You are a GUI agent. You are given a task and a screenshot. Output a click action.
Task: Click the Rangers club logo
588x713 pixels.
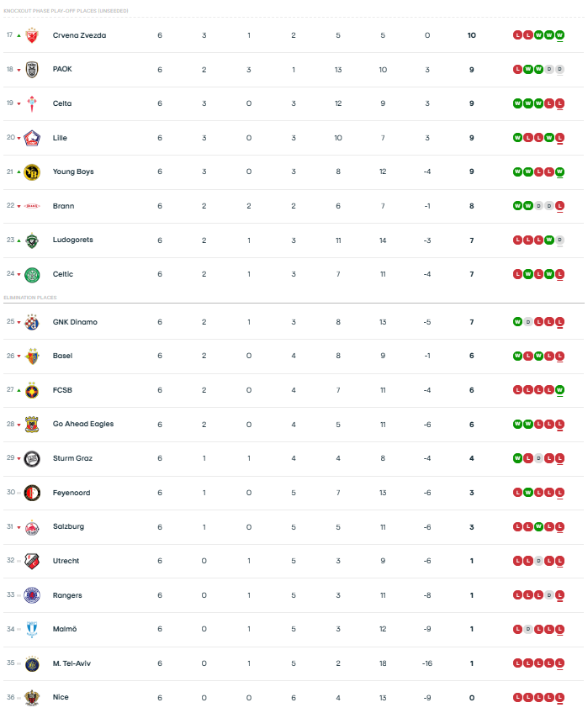(32, 595)
